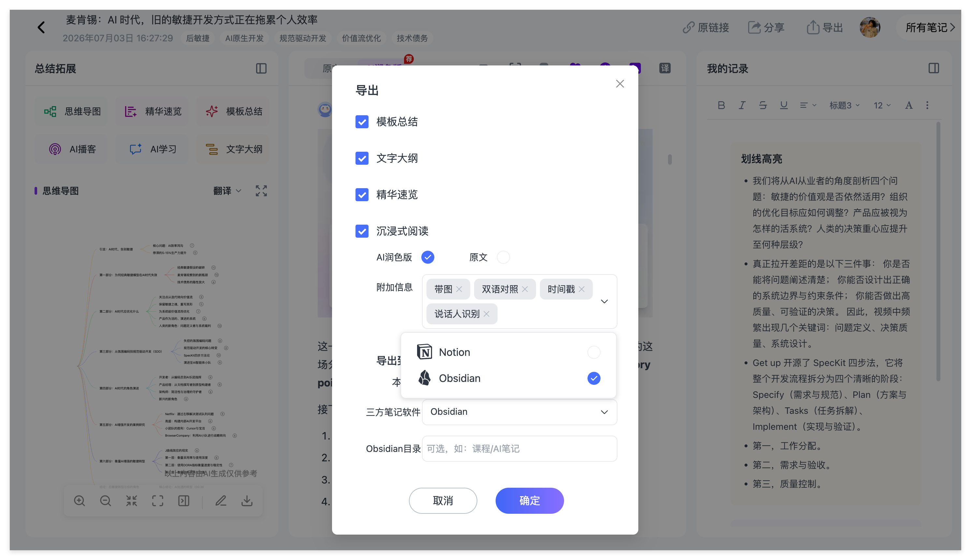Open text alignment dropdown
This screenshot has height=560, width=971.
coord(807,105)
